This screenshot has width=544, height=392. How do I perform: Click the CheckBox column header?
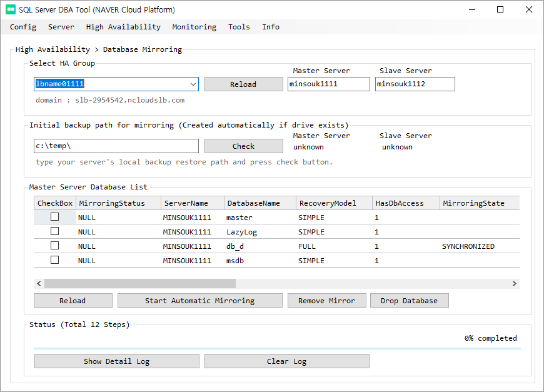[55, 203]
